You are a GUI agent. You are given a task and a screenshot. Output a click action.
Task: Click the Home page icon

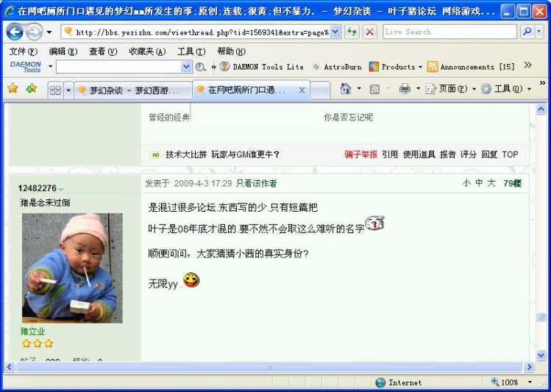346,89
